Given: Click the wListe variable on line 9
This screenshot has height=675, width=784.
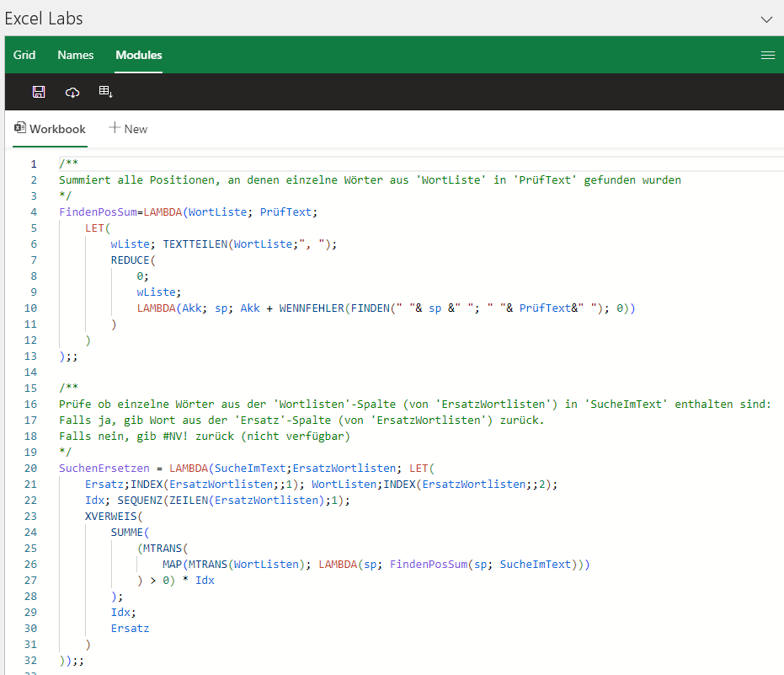Looking at the screenshot, I should [x=156, y=292].
